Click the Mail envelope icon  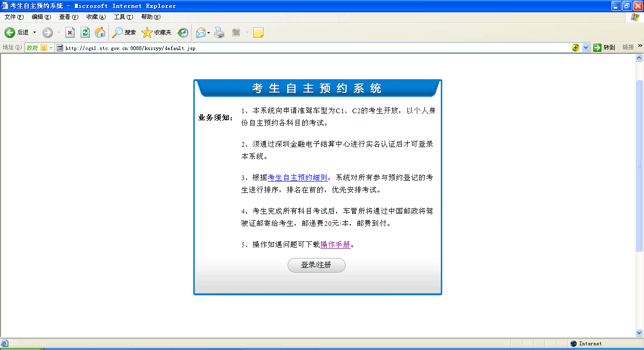pos(201,33)
